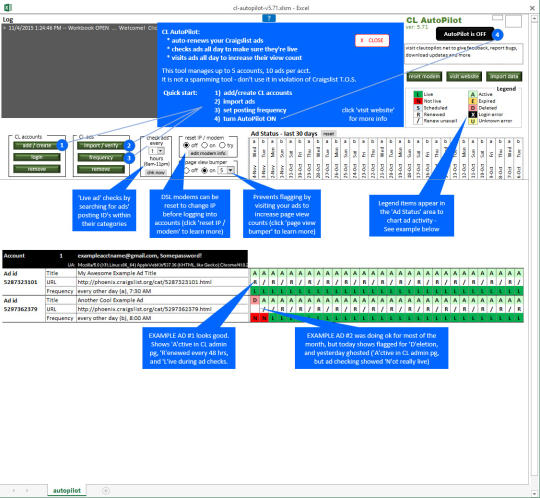Click reset button beside Ad Status heading
Screen dimensions: 540x498
point(329,134)
